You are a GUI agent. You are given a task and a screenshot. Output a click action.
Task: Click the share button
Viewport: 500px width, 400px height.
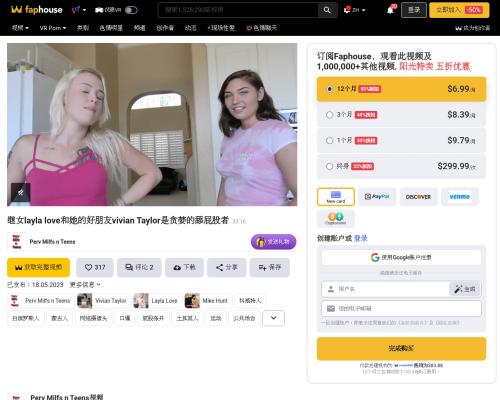[x=227, y=267]
